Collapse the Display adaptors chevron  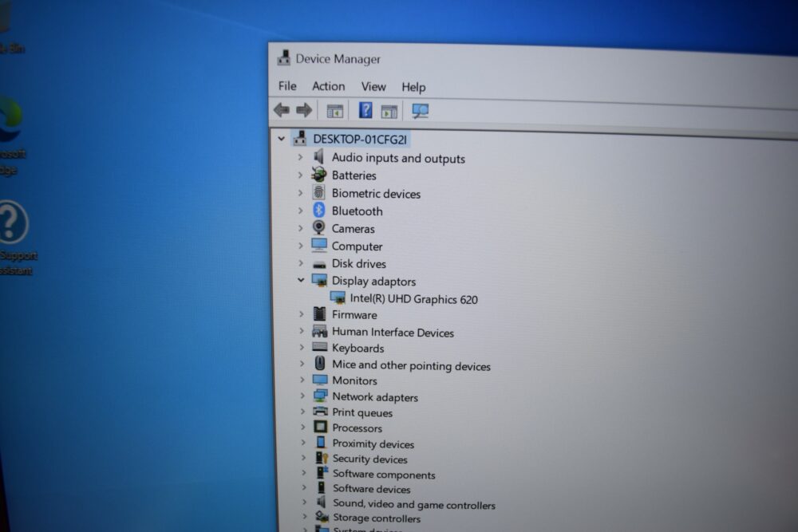tap(301, 280)
